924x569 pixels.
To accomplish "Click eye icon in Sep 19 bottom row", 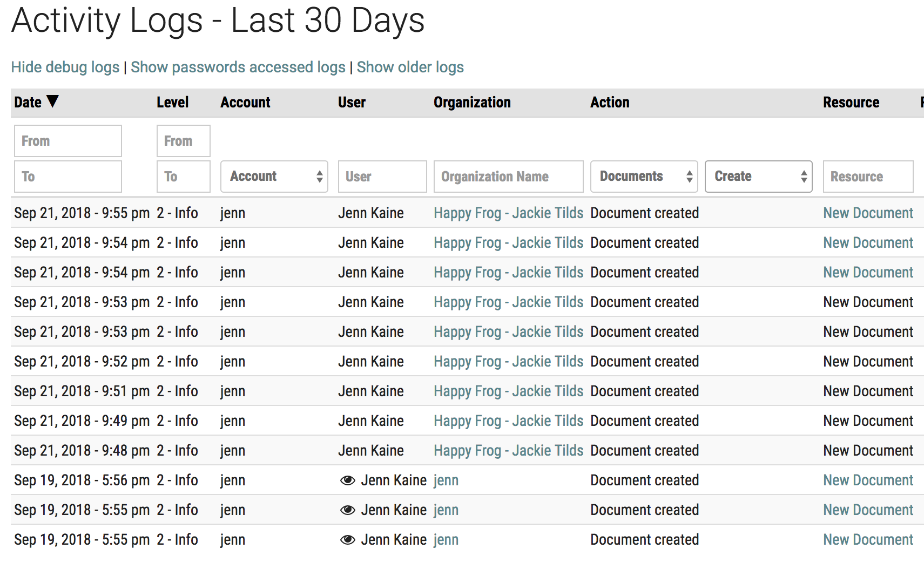I will click(347, 540).
